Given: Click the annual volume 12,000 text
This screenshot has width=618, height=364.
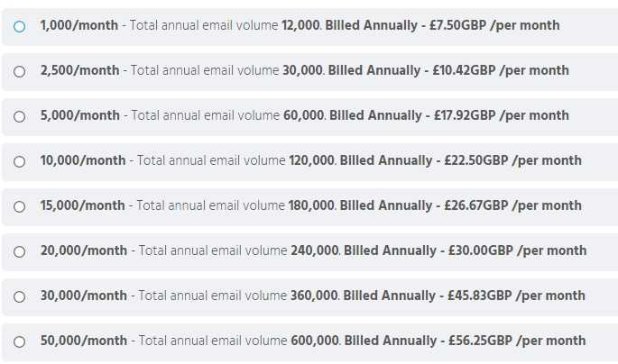Looking at the screenshot, I should 300,25.
